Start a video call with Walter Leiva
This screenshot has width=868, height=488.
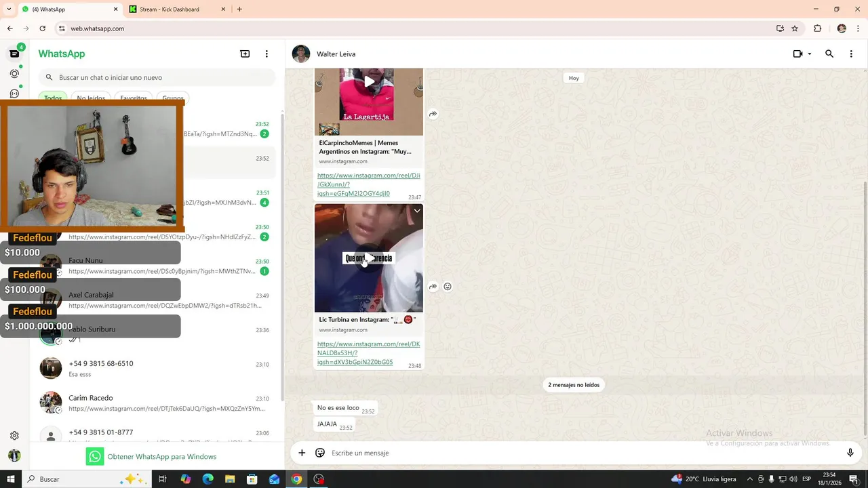[x=797, y=54]
